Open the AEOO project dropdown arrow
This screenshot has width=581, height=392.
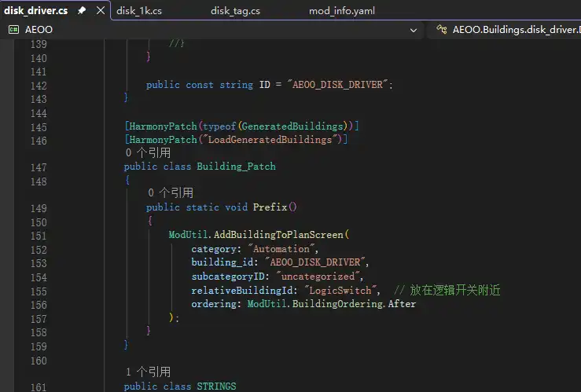pyautogui.click(x=414, y=31)
